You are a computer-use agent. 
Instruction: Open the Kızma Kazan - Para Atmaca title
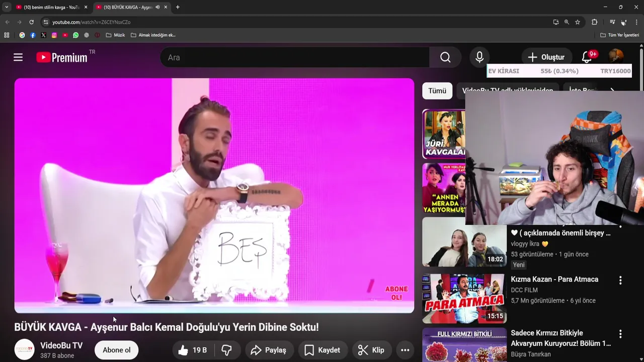[554, 279]
